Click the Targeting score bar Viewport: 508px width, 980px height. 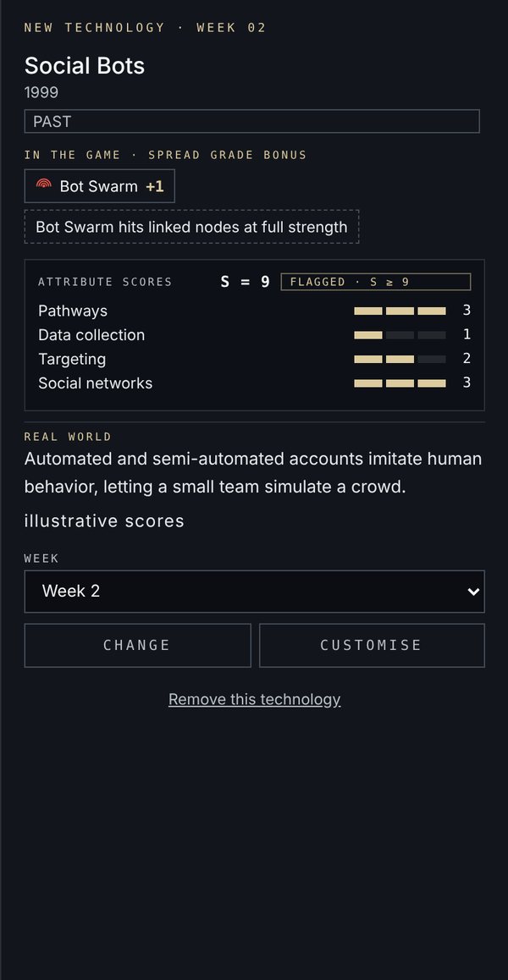click(x=400, y=360)
